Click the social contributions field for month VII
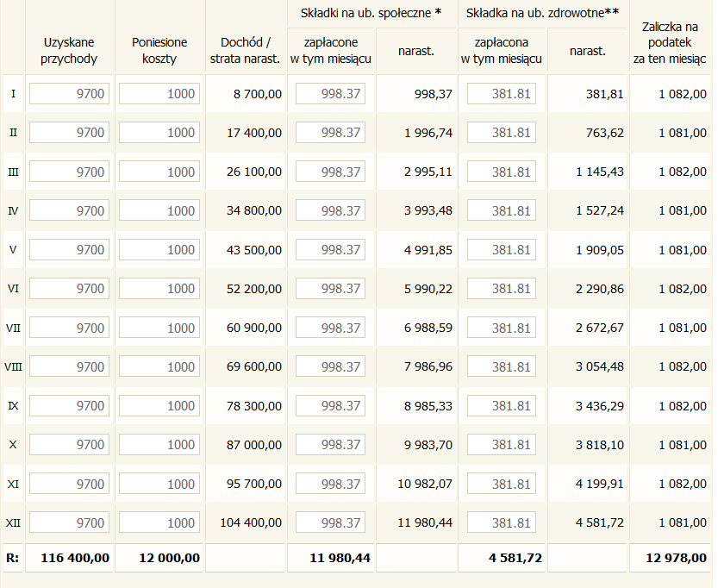Viewport: 724px width, 588px height. 330,328
